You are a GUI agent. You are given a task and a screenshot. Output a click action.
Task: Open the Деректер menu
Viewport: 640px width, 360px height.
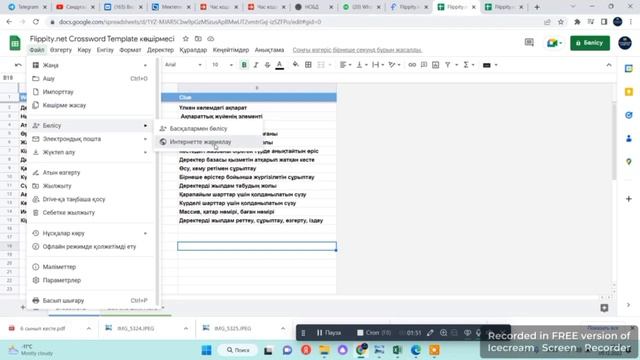pyautogui.click(x=160, y=50)
